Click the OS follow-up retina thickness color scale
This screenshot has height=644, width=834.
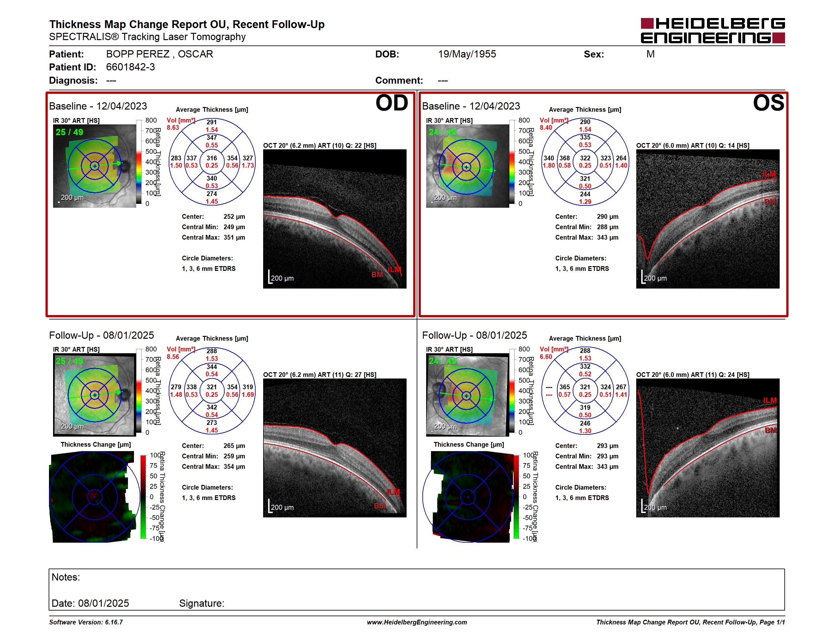click(512, 391)
